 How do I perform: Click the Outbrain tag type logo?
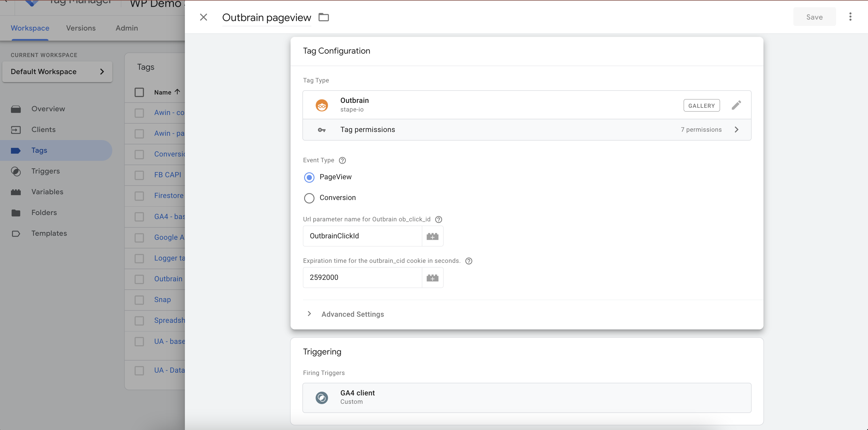(322, 105)
